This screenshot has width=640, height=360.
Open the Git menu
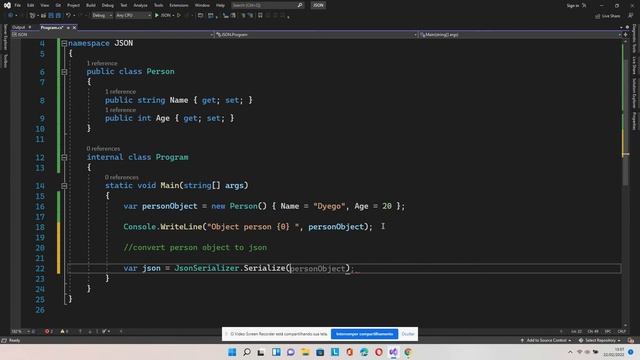(x=58, y=5)
